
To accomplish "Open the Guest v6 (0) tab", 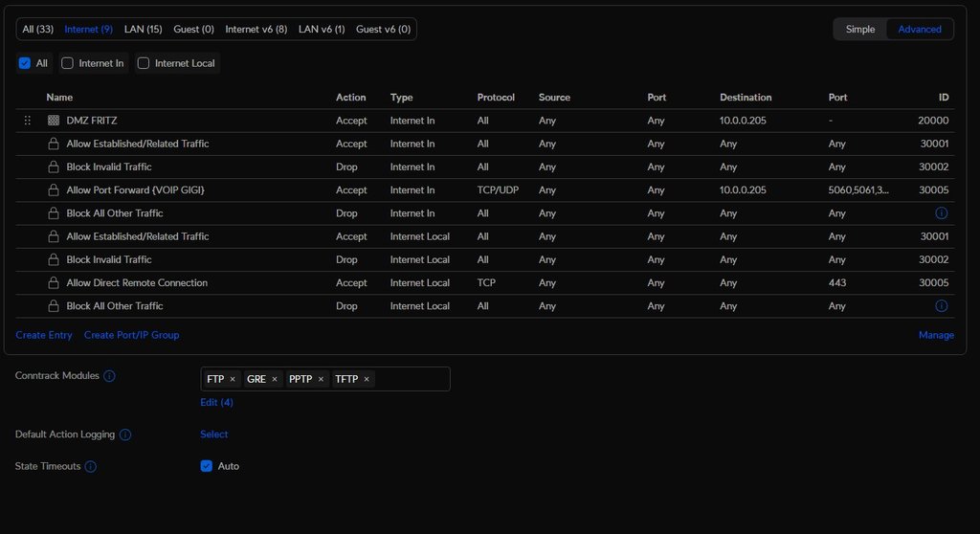I will [x=383, y=29].
